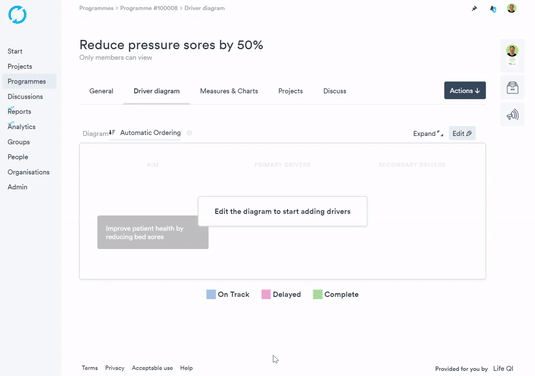Open Analytics in the sidebar
This screenshot has width=535, height=376.
[21, 127]
